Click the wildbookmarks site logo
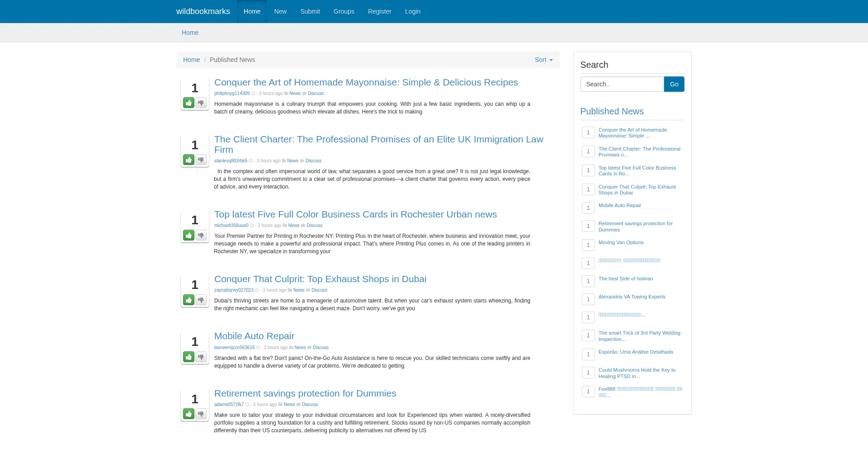 click(x=203, y=11)
